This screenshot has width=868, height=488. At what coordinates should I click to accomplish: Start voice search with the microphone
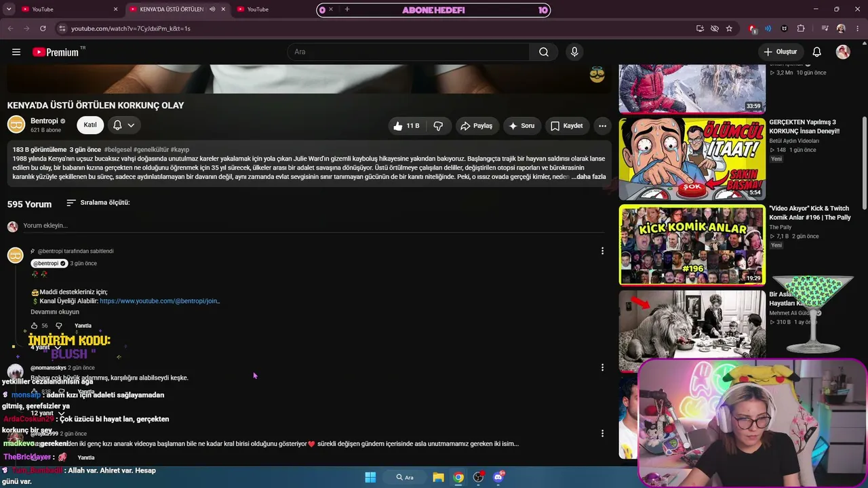pyautogui.click(x=574, y=52)
